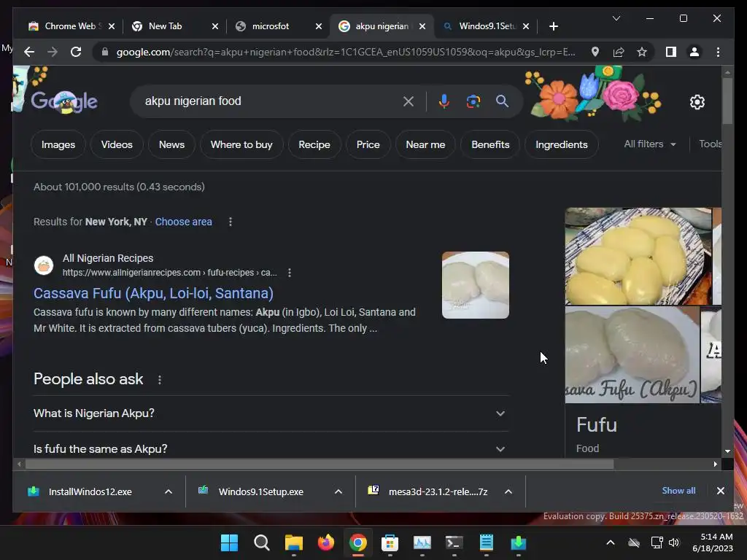Viewport: 747px width, 560px height.
Task: Show hidden system tray icons
Action: (611, 542)
